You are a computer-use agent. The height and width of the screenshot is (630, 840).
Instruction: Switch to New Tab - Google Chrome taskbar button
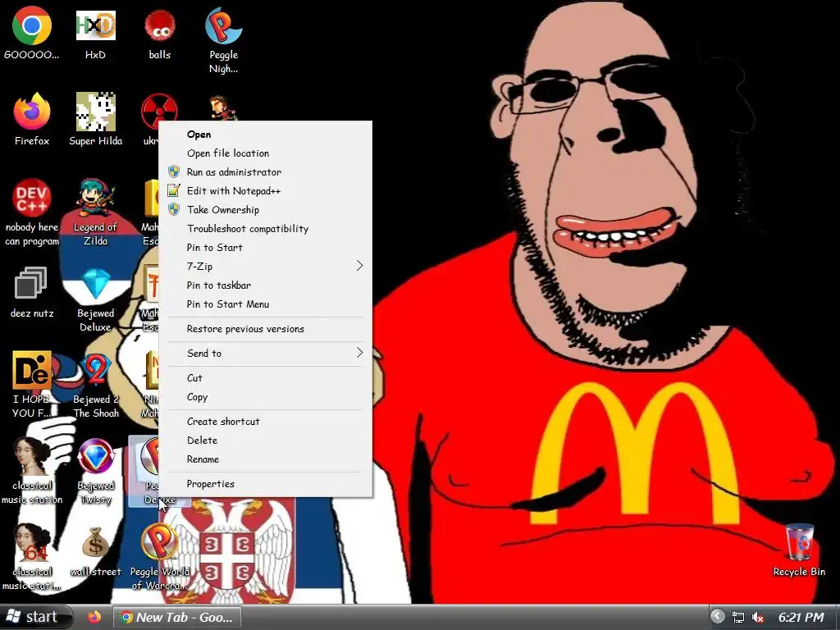tap(177, 617)
